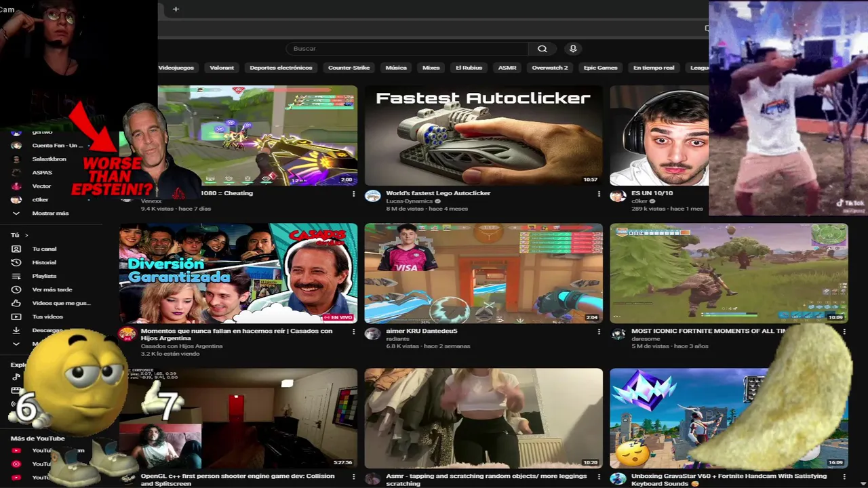This screenshot has height=488, width=868.
Task: Open Unboxing GravaStar V60 video title
Action: (729, 479)
